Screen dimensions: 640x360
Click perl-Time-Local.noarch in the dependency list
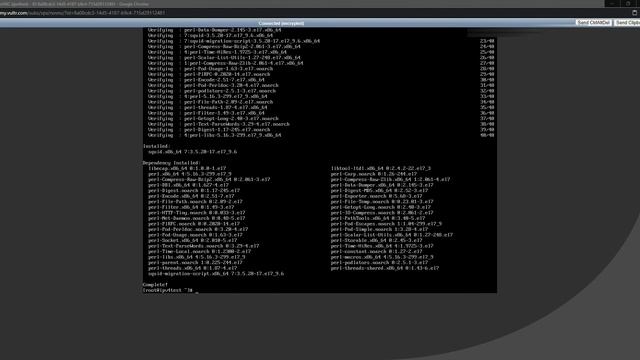(200, 251)
